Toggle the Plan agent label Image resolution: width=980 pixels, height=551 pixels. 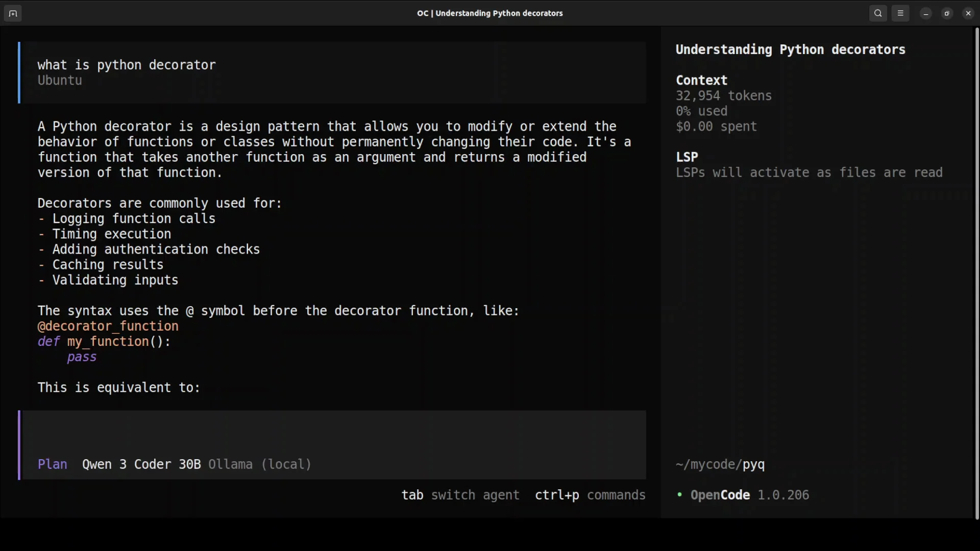click(53, 464)
